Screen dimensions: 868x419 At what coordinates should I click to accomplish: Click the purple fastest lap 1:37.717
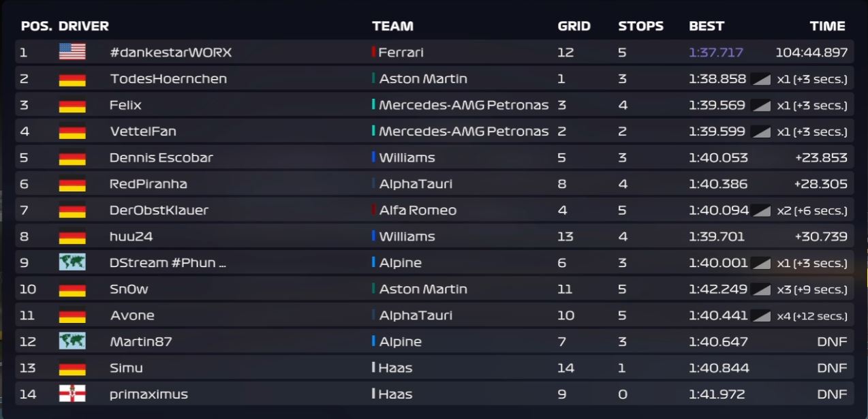pos(715,52)
